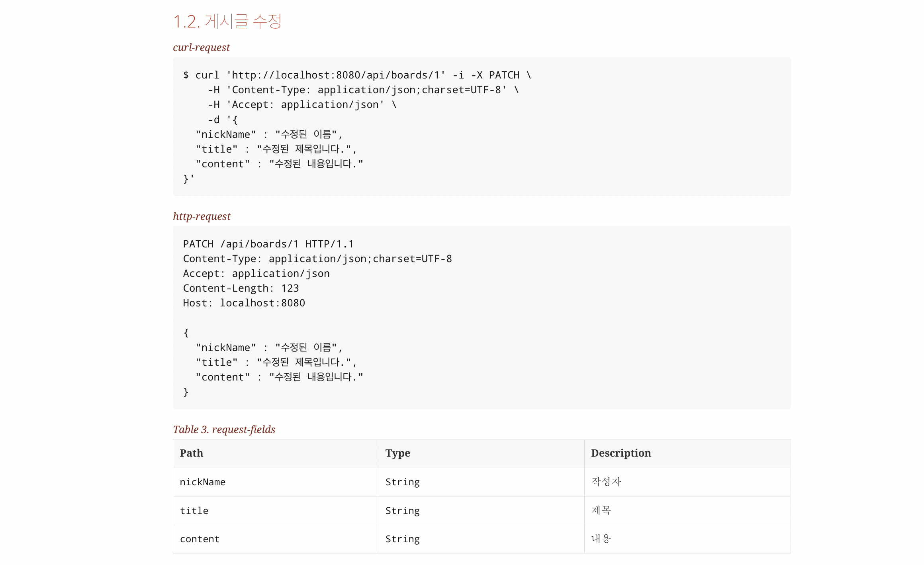Click the 'Host: localhost:8080' line
This screenshot has height=565, width=924.
click(244, 303)
